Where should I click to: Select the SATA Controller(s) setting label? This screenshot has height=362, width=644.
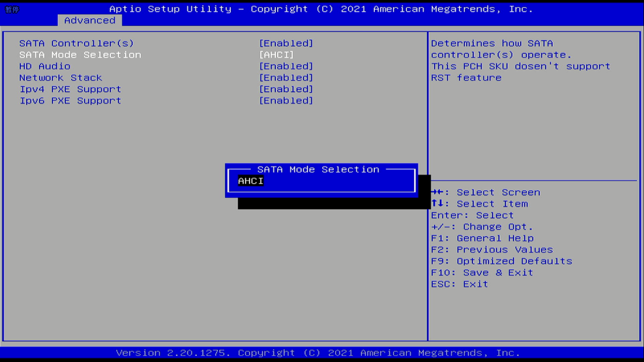point(77,44)
